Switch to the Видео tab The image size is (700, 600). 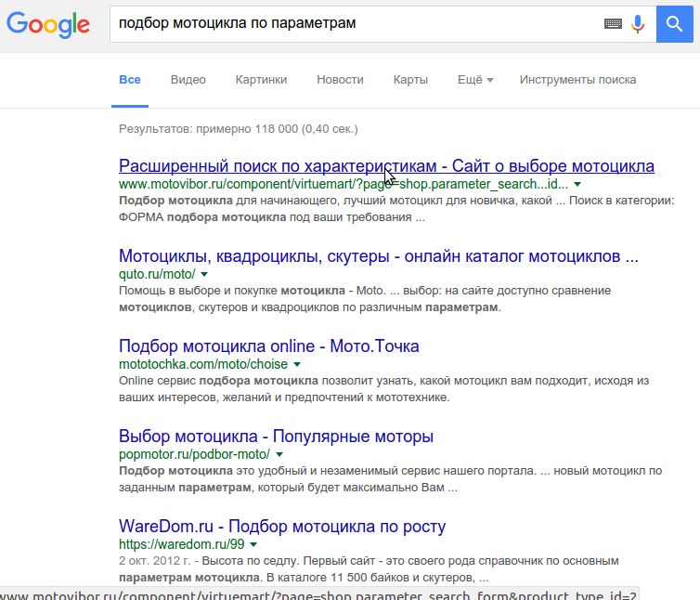point(188,80)
